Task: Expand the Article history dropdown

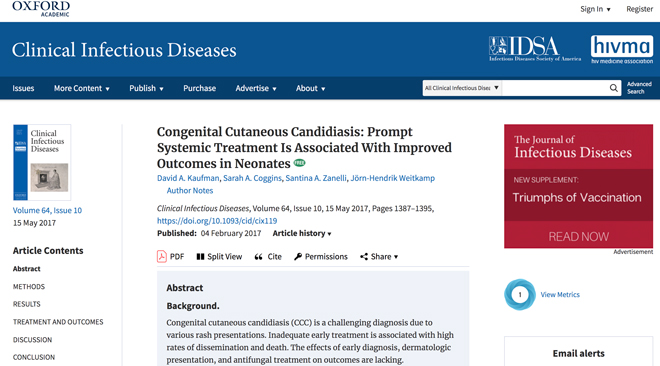Action: (x=302, y=233)
